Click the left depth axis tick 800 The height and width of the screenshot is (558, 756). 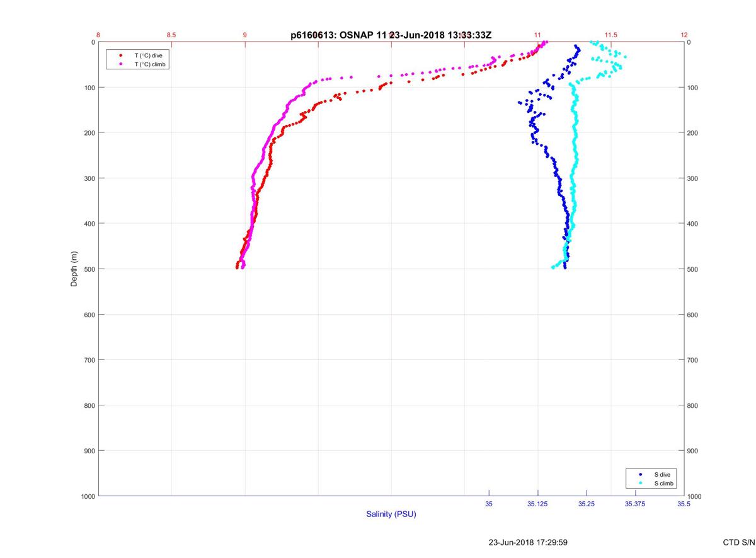tap(89, 405)
